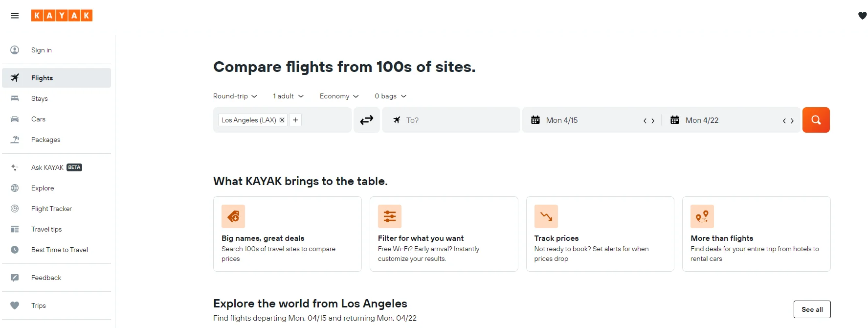
Task: Open Stays from the sidebar
Action: 56,98
